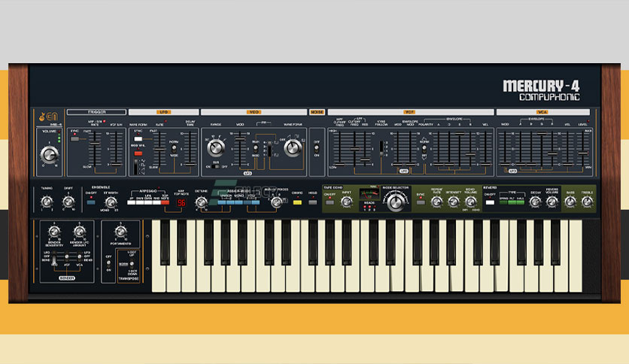This screenshot has width=629, height=364.
Task: Click the Bass knob
Action: point(570,202)
